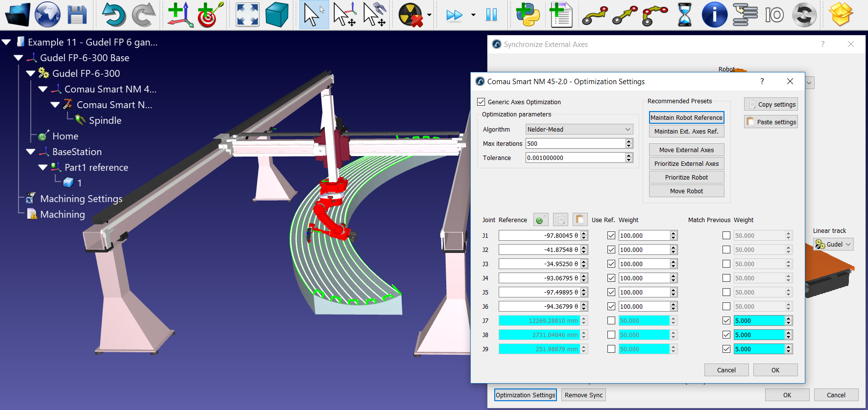Uncheck the J1 Use Ref. checkbox

[x=611, y=235]
